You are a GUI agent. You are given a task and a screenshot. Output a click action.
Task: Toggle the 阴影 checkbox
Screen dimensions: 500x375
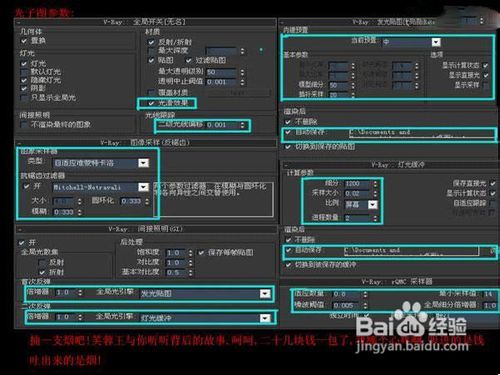tap(24, 88)
